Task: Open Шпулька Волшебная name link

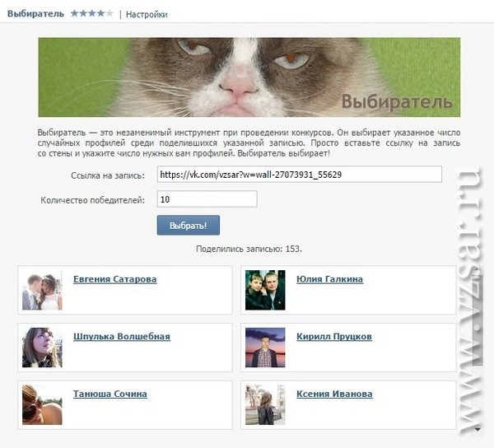Action: point(122,337)
